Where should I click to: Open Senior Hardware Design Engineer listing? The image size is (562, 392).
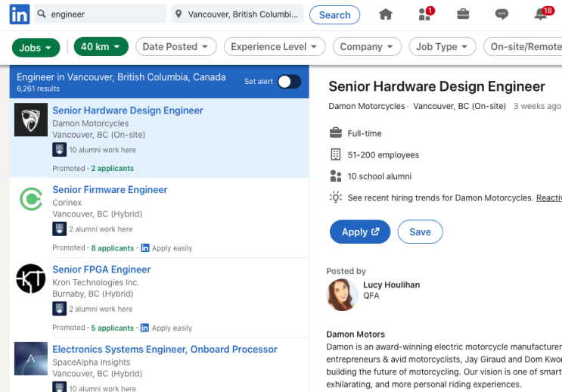pos(128,110)
